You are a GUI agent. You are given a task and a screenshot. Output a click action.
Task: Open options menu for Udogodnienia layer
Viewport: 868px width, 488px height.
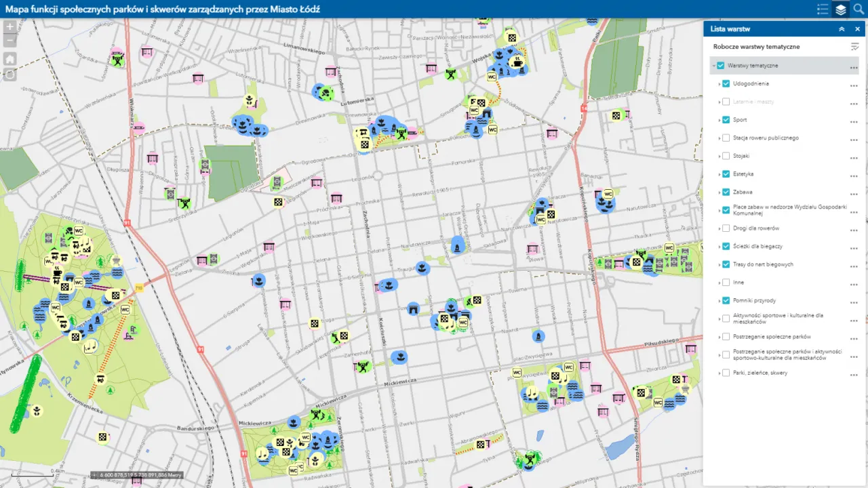[853, 83]
